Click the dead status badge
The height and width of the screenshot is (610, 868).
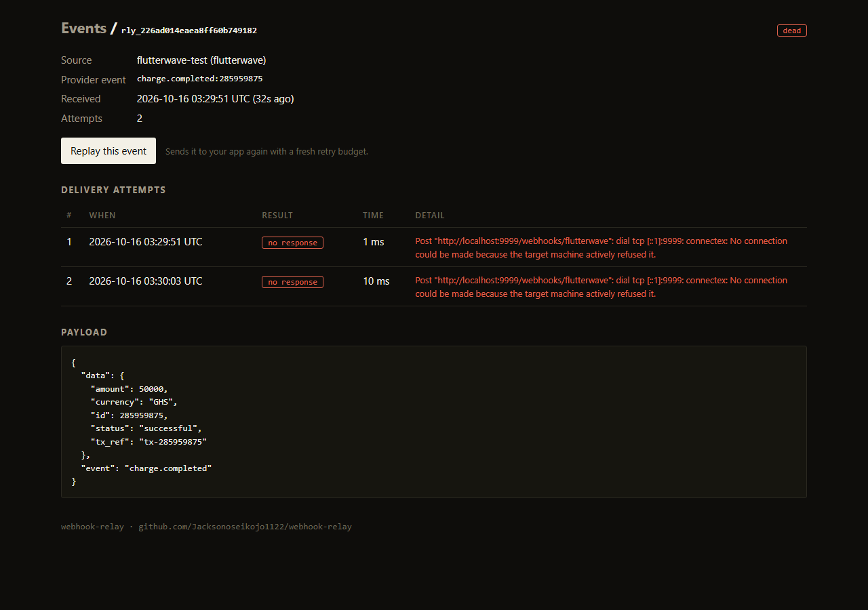[791, 30]
